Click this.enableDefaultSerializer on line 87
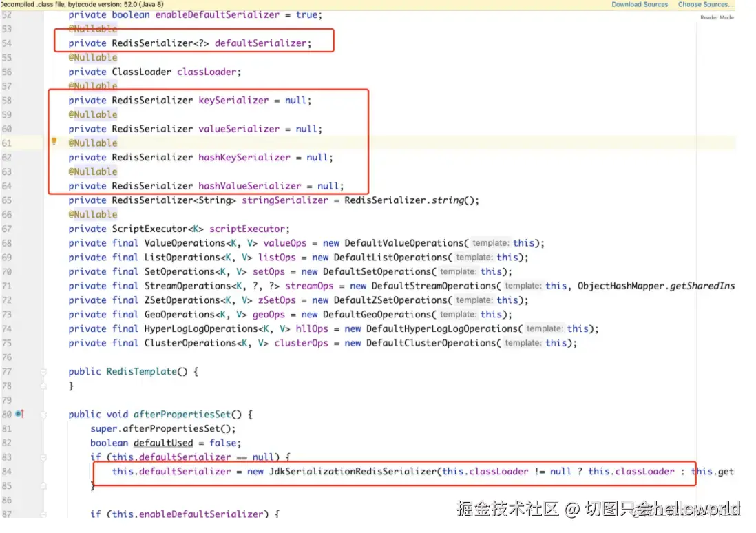Viewport: 756px width, 533px height. pyautogui.click(x=187, y=514)
